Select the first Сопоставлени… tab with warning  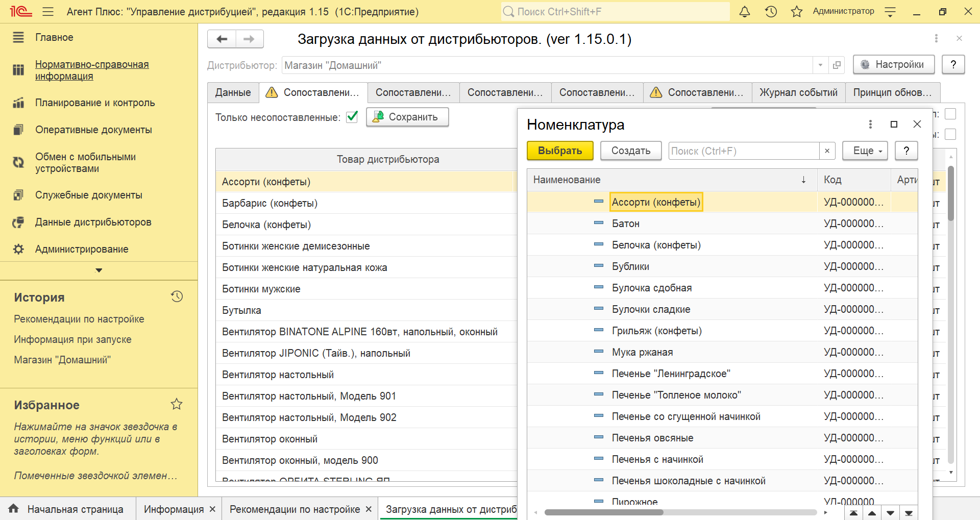click(313, 92)
